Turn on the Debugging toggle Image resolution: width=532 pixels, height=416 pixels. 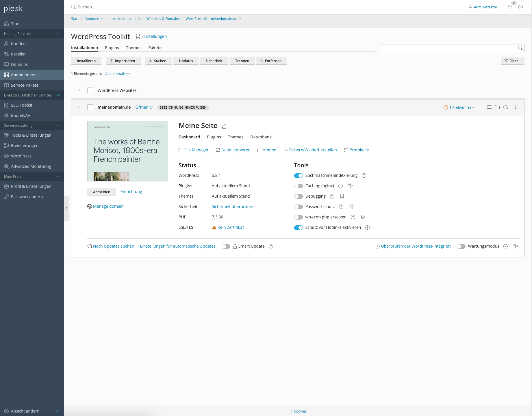pos(298,196)
